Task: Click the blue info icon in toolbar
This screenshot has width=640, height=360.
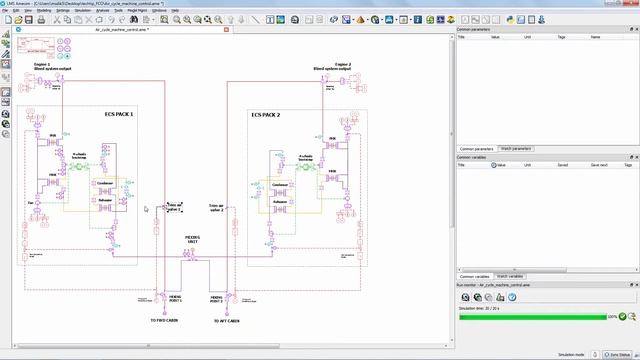Action: (418, 20)
